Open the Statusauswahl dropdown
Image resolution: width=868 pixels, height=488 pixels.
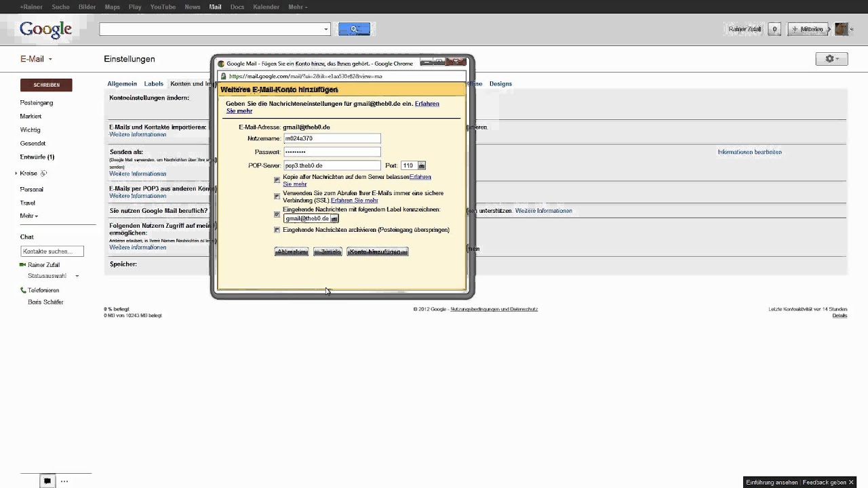(54, 277)
